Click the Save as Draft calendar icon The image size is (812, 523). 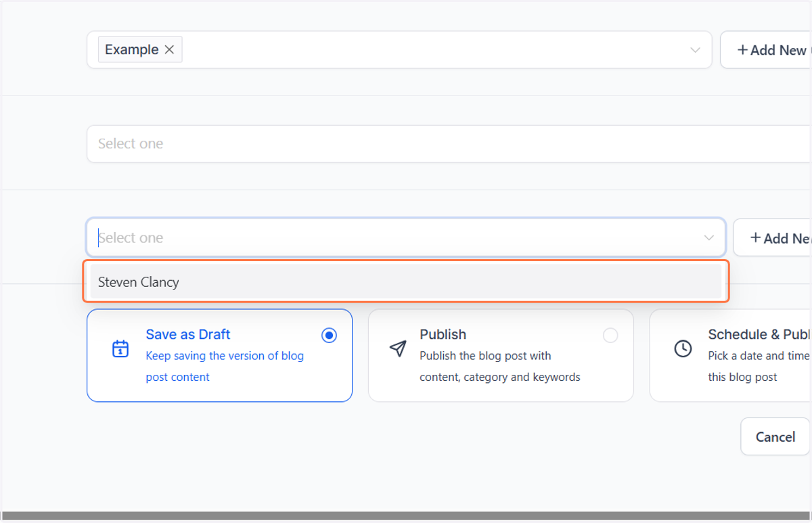pyautogui.click(x=120, y=348)
